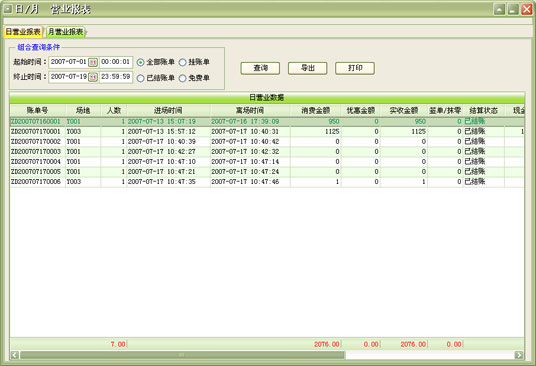
Task: Open the start date calendar picker
Action: click(93, 62)
